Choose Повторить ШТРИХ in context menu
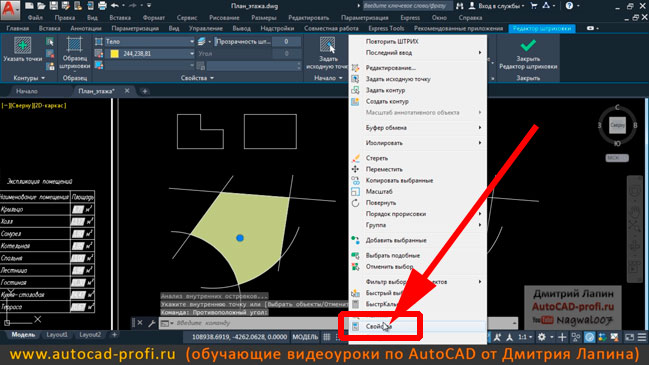Viewport: 649px width, 365px height. 418,41
